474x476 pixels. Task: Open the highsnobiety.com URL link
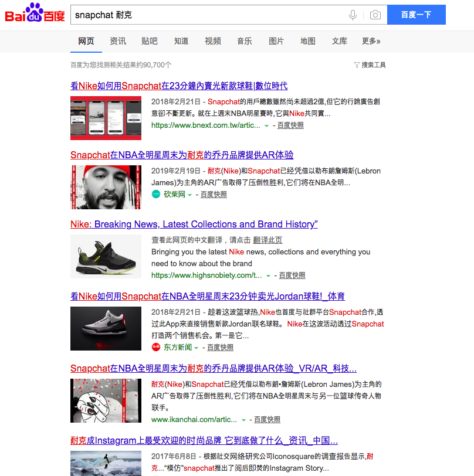(206, 276)
